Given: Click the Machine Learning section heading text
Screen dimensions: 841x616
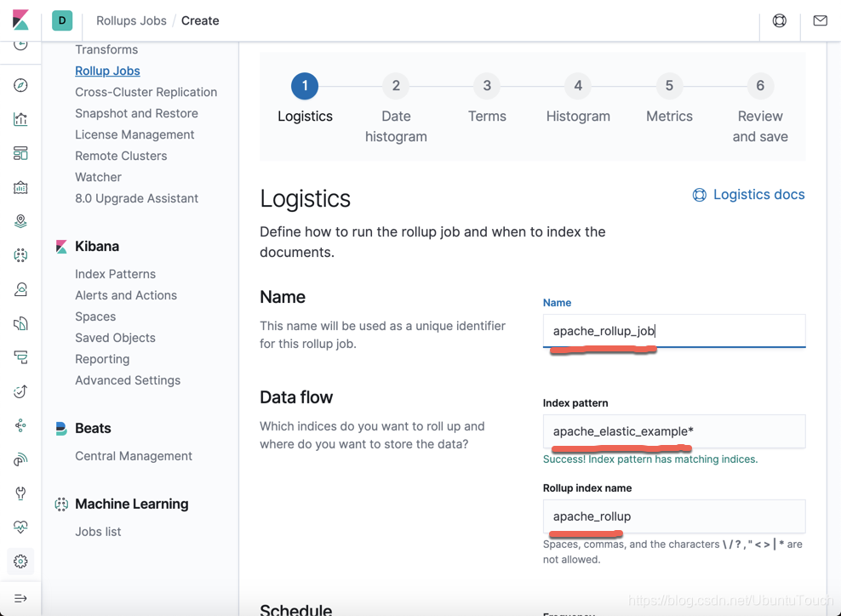Looking at the screenshot, I should tap(131, 504).
